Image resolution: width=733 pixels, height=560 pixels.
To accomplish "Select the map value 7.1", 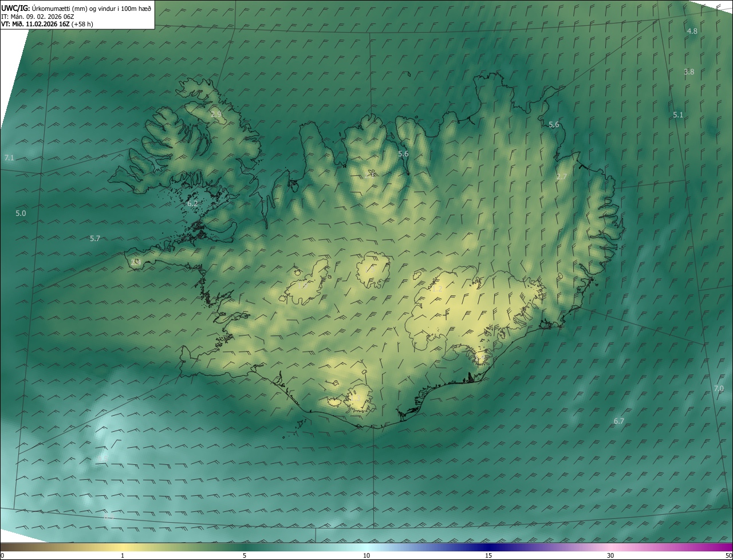I will click(9, 157).
